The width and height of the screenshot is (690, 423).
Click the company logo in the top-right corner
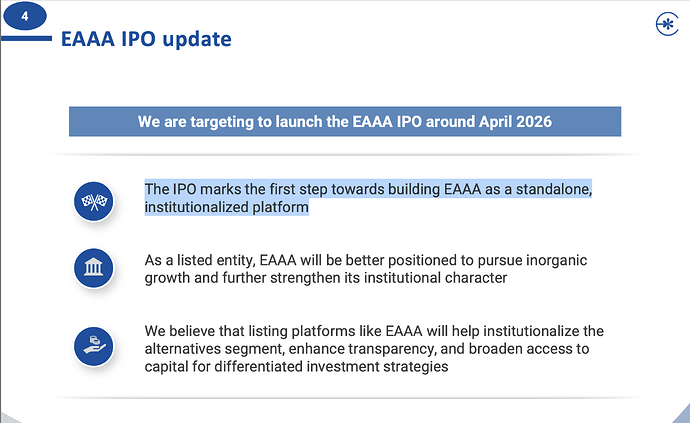coord(664,25)
